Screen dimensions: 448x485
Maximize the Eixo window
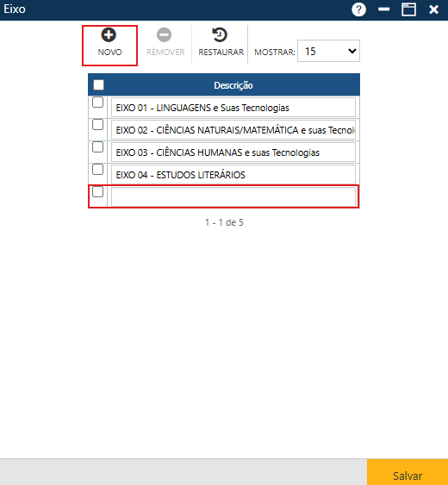tap(408, 9)
